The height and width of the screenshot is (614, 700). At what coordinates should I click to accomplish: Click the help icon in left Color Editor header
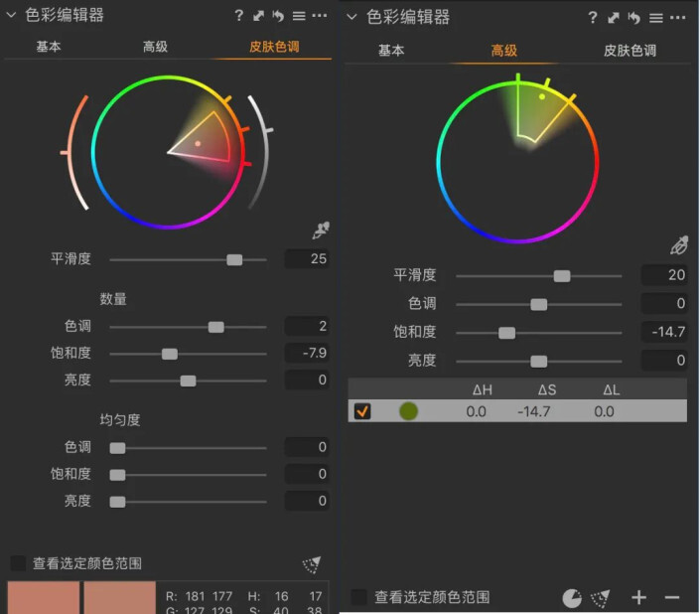tap(239, 16)
